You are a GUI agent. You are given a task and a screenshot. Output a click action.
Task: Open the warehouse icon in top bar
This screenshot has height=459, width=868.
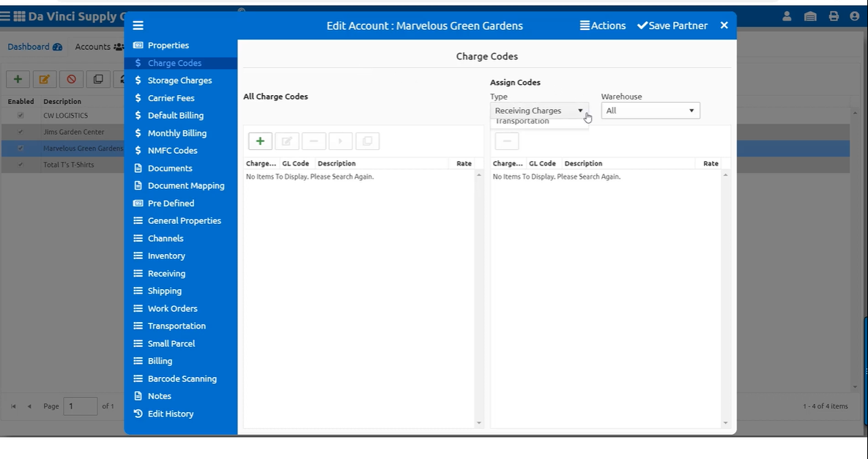pos(810,16)
